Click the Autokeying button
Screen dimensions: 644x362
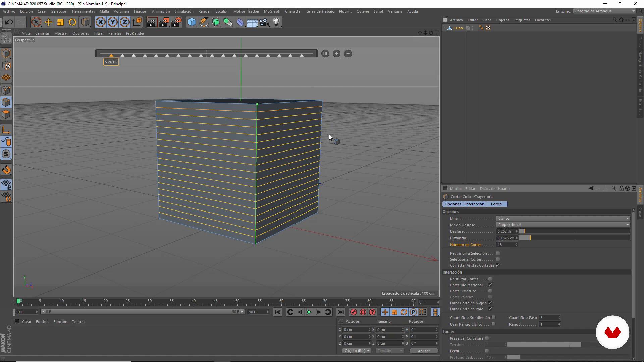pos(363,312)
